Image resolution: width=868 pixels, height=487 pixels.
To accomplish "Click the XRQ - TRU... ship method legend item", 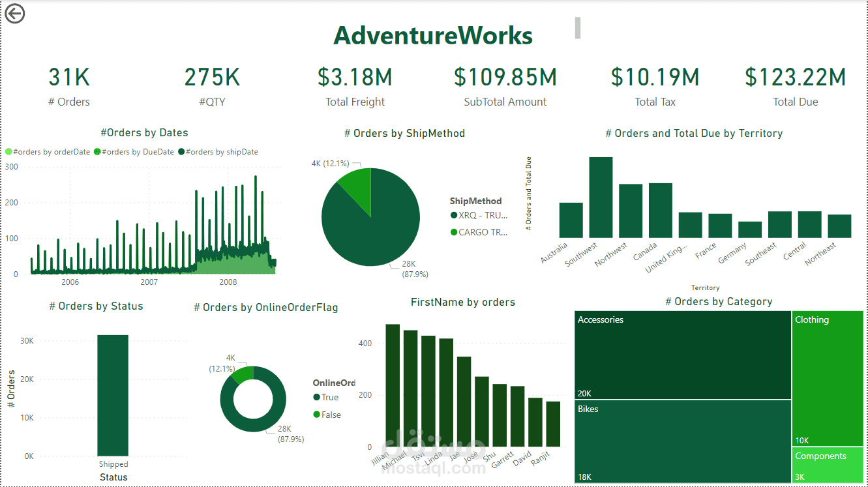I will point(478,215).
